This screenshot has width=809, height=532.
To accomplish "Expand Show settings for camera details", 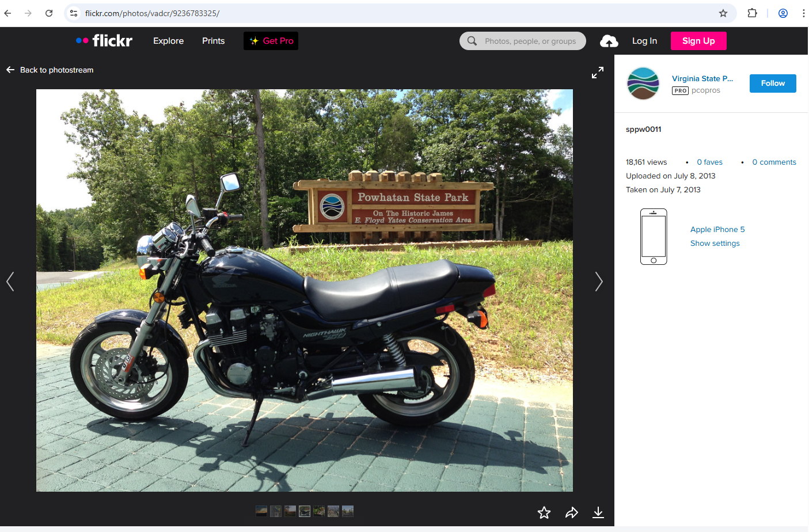I will 715,243.
